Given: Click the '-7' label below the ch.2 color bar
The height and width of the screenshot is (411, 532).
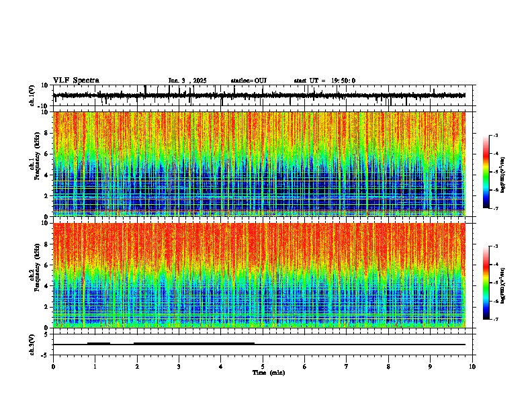Looking at the screenshot, I should 495,319.
